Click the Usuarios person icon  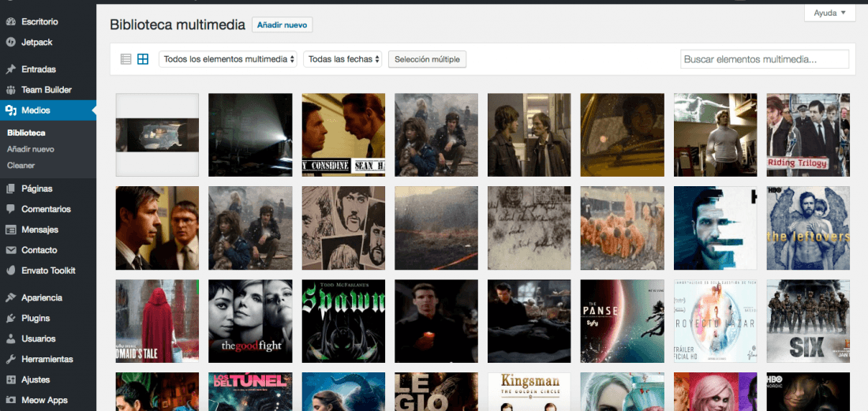tap(10, 338)
